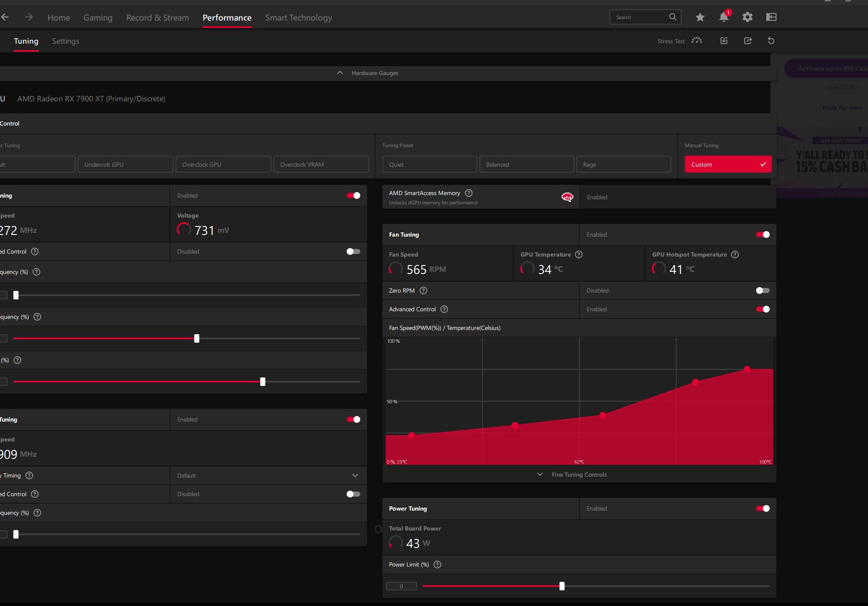The width and height of the screenshot is (868, 606).
Task: Click the Power Limit slider handle
Action: pyautogui.click(x=562, y=586)
